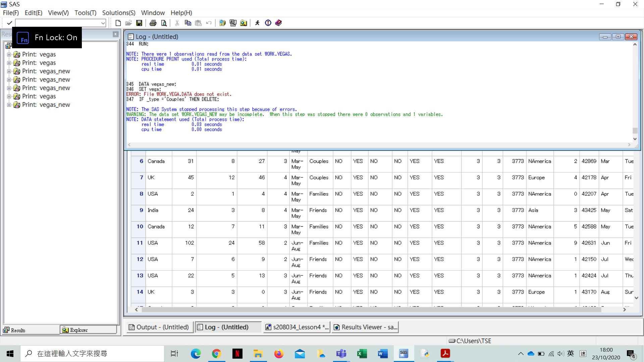Click the Break exclamation icon
The width and height of the screenshot is (644, 362).
(x=268, y=23)
